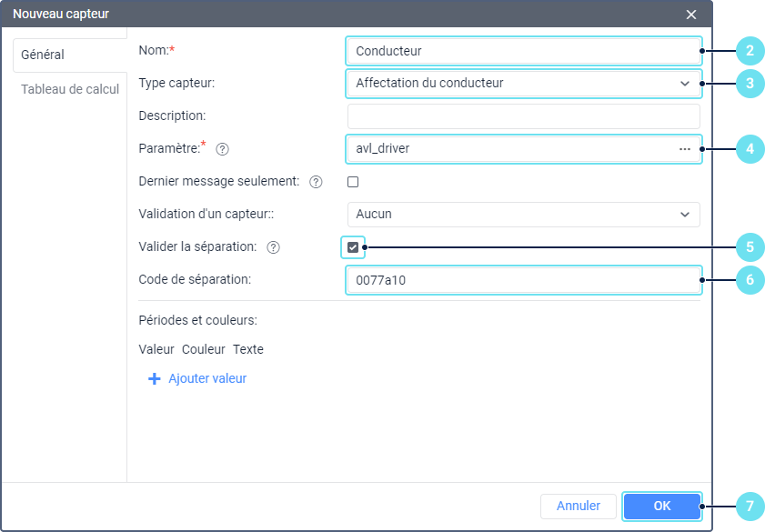This screenshot has width=765, height=532.
Task: Select the Général tab
Action: coord(43,55)
